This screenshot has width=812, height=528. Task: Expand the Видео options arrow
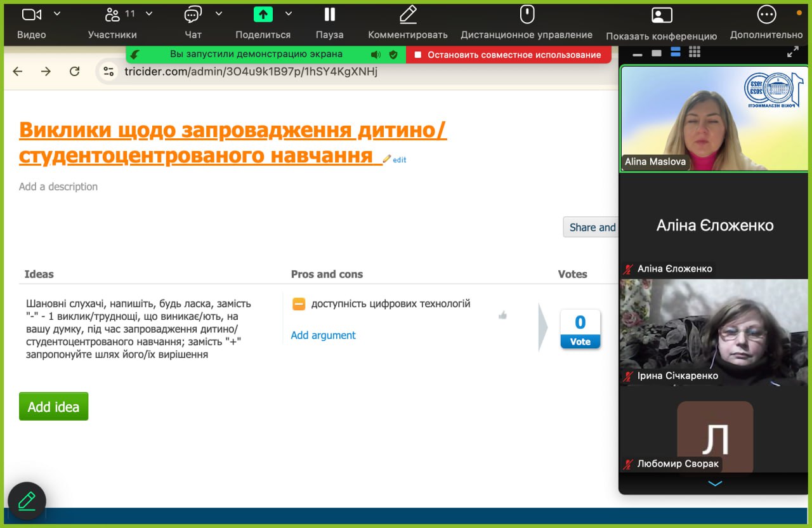(x=57, y=13)
